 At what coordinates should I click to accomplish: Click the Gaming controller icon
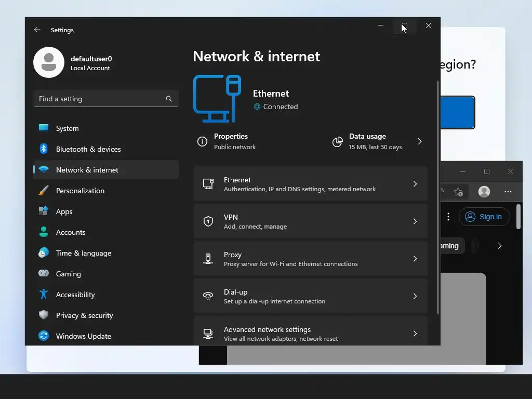[44, 273]
